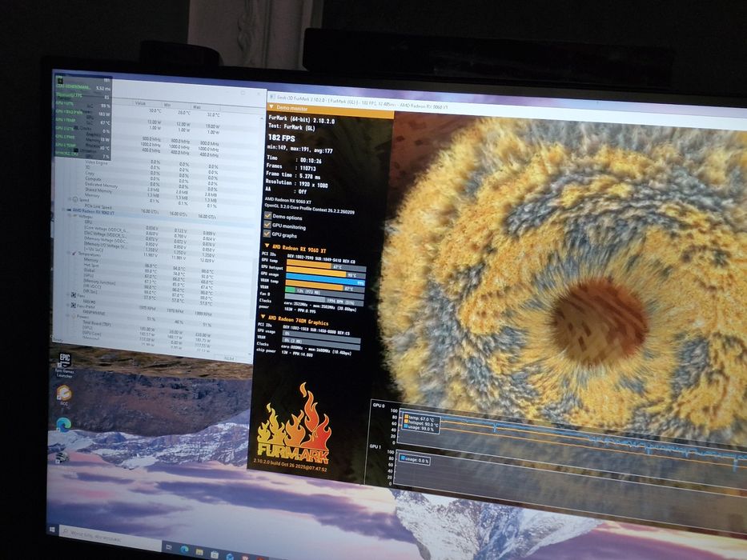This screenshot has width=747, height=560.
Task: Click the 'min:149, max:191, avg:177' line
Action: click(300, 150)
